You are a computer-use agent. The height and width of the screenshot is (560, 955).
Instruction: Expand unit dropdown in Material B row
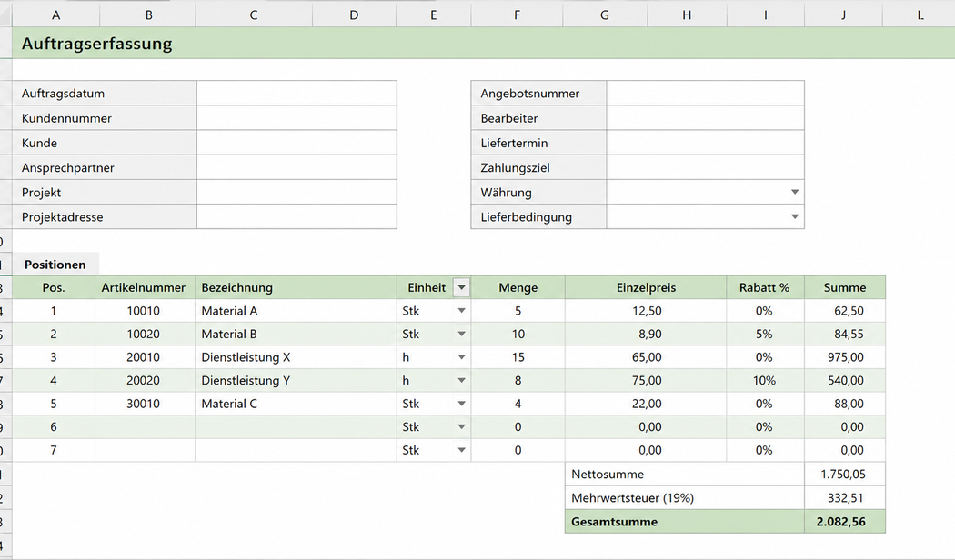coord(462,335)
